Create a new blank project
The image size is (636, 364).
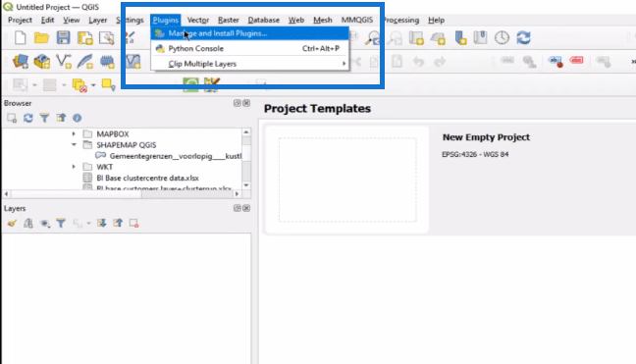click(20, 38)
